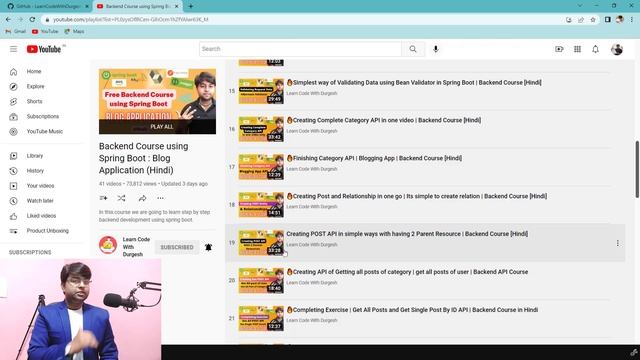Close the Backend Course browser tab
The height and width of the screenshot is (360, 640).
click(x=176, y=6)
